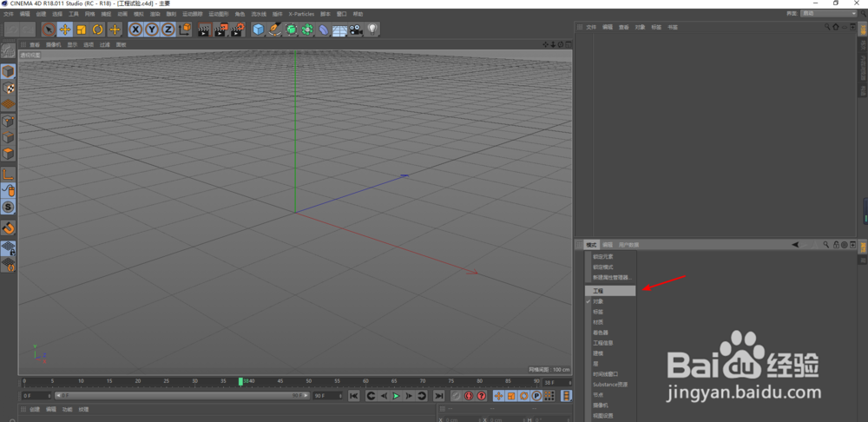The image size is (868, 422).
Task: Add a floor environment object
Action: coord(339,30)
